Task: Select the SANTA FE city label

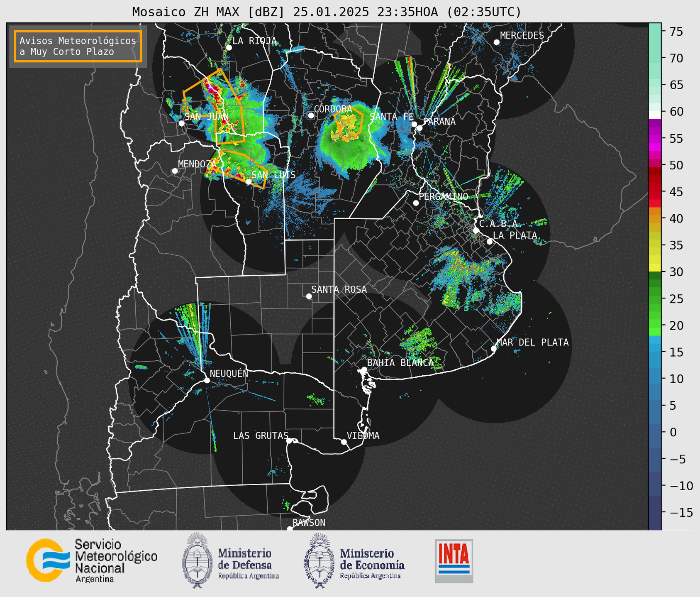Action: (392, 117)
